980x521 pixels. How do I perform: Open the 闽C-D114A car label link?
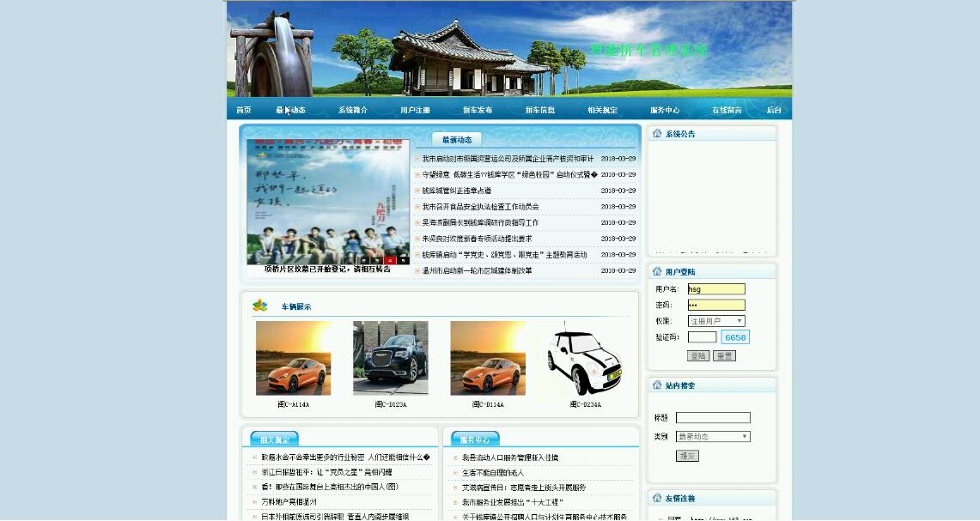[488, 405]
